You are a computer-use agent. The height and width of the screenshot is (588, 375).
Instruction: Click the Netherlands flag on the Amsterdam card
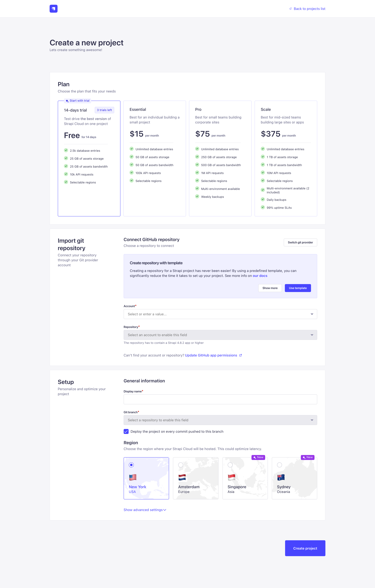point(183,477)
